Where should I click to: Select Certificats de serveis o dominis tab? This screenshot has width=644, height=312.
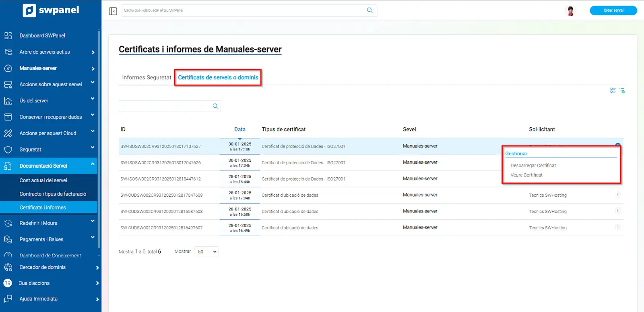(x=218, y=77)
